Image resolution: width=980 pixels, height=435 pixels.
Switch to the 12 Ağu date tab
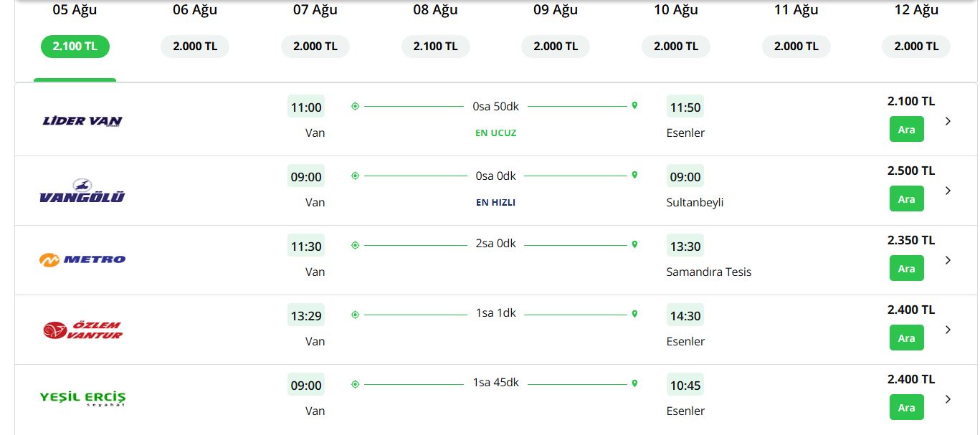tap(916, 30)
